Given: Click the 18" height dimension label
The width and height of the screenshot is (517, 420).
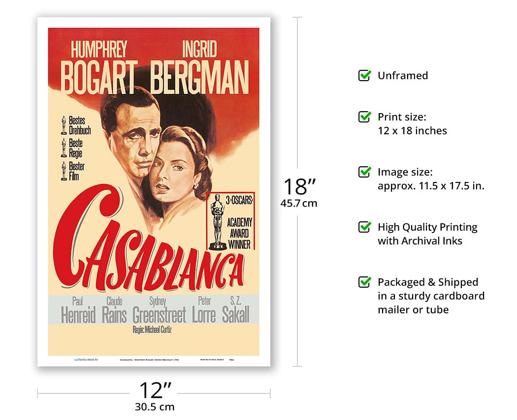Looking at the screenshot, I should point(299,187).
